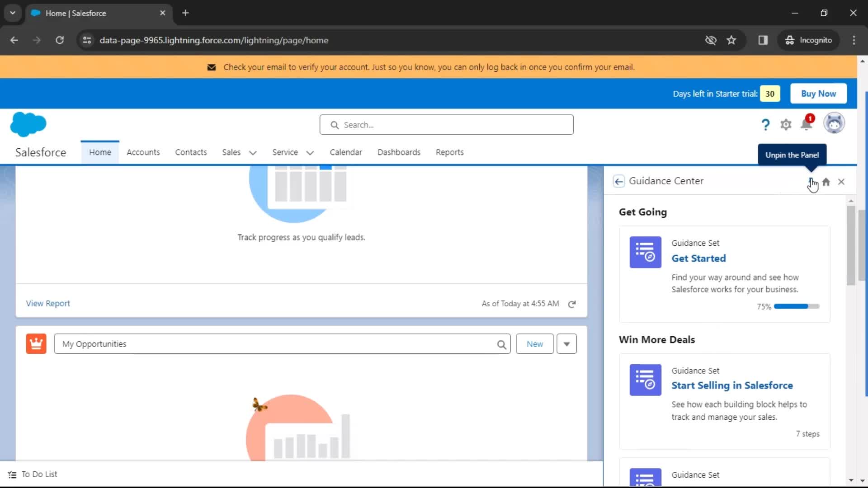The image size is (868, 488).
Task: Click the Get Started 75% progress bar
Action: pos(796,306)
